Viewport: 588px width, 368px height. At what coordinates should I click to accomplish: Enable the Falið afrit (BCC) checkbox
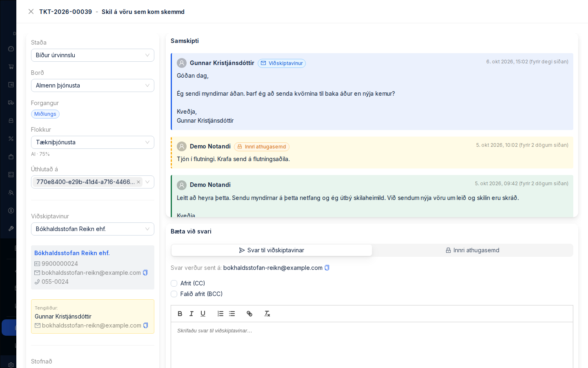174,294
